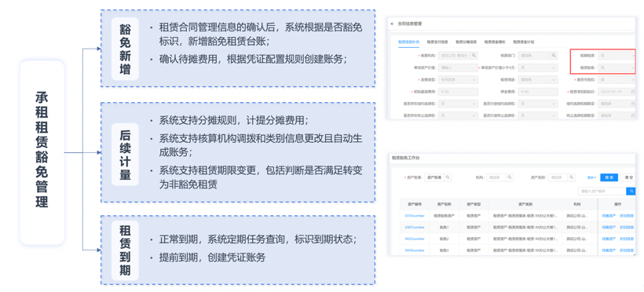Click the search icon in 资产类别 filter

coord(571,177)
